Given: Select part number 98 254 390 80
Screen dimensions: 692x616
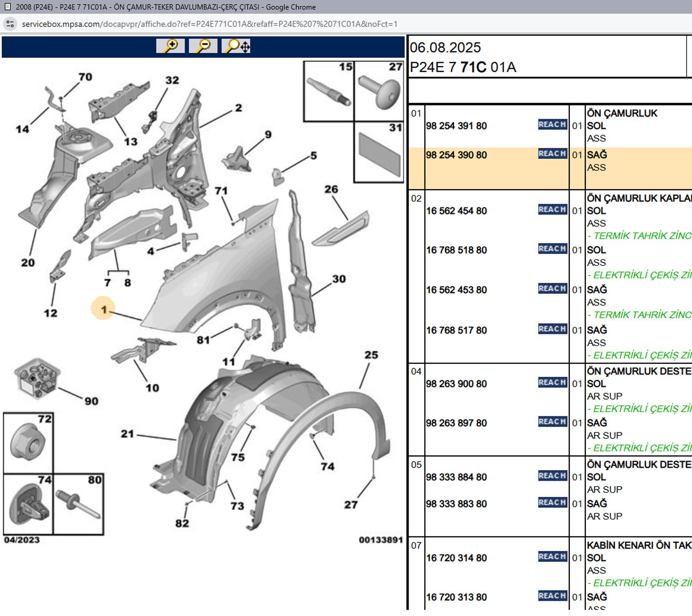Looking at the screenshot, I should coord(456,155).
